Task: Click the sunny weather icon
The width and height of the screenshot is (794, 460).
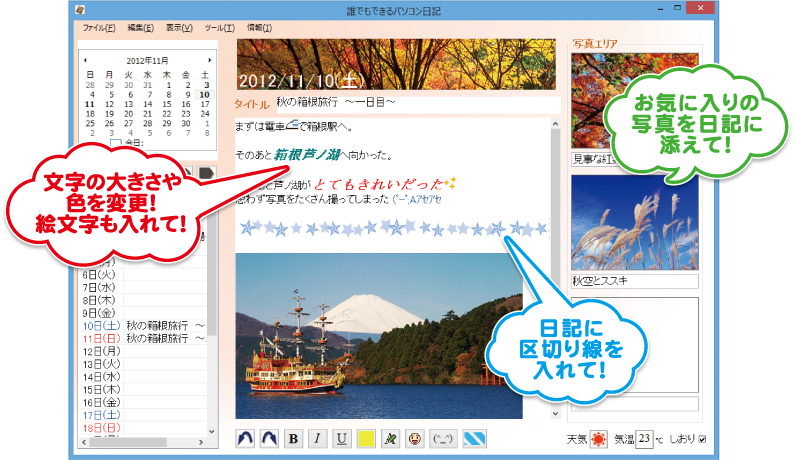Action: (x=598, y=438)
